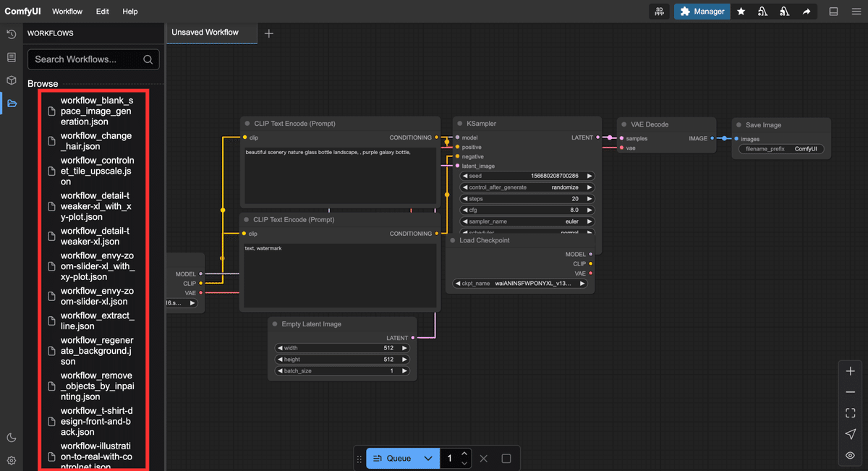
Task: Toggle the bottom panel icon
Action: (833, 12)
